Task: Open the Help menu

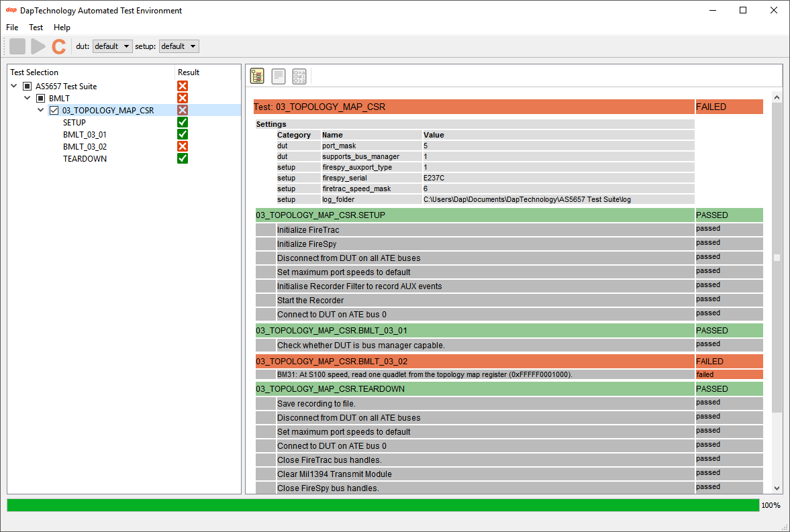Action: (x=62, y=28)
